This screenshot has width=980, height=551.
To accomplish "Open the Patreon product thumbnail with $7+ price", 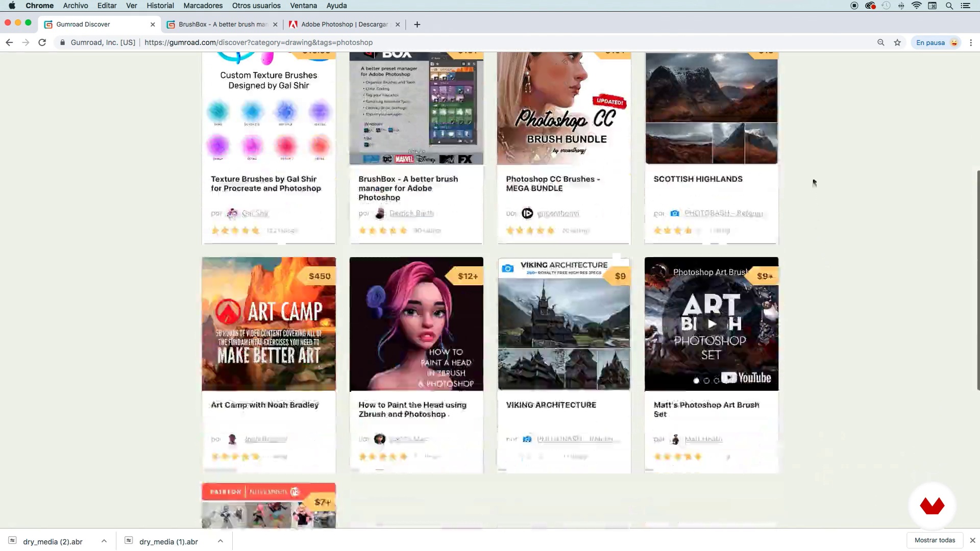I will point(268,506).
